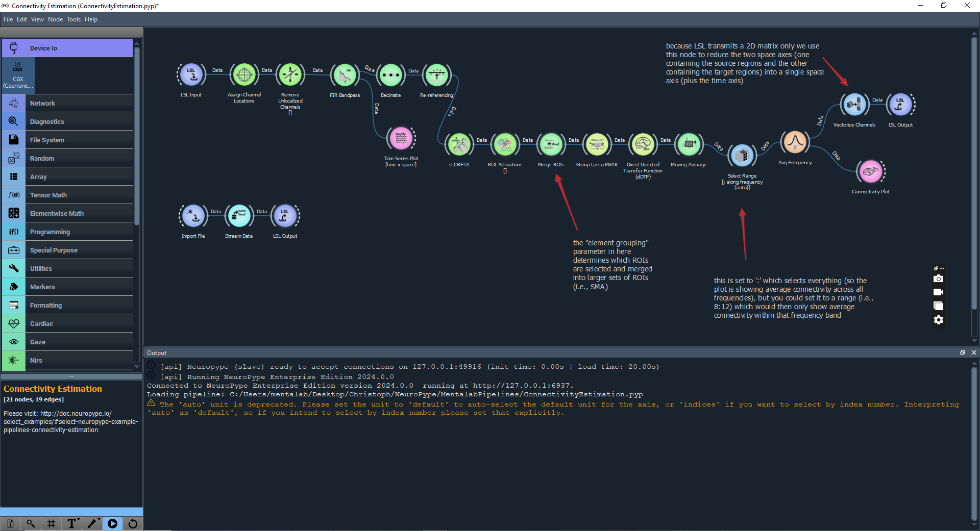
Task: Click the Output panel vertical scrollbar
Action: [974, 443]
